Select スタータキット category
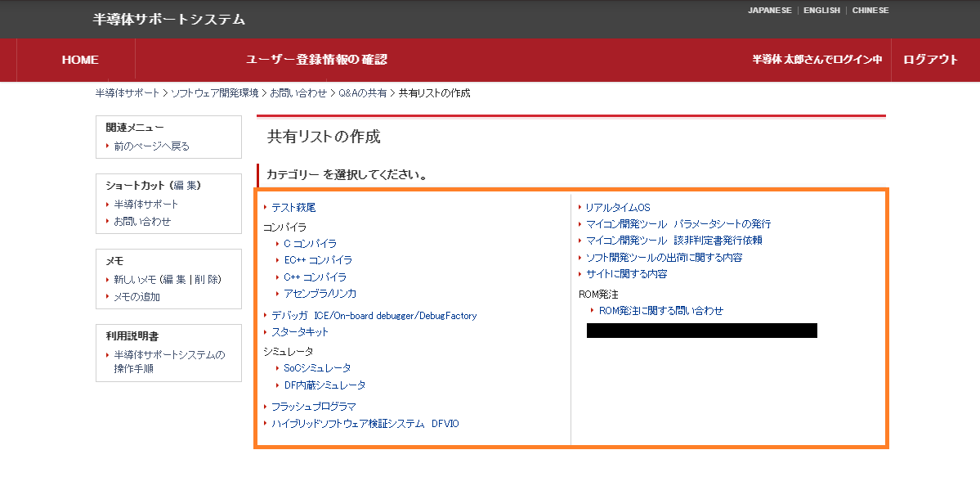This screenshot has width=980, height=477. click(x=299, y=331)
